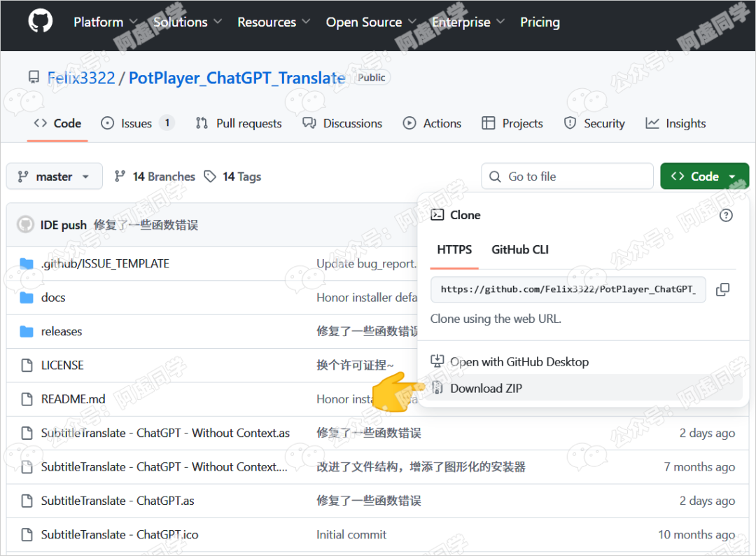
Task: Click the IDE push author avatar
Action: pos(26,225)
